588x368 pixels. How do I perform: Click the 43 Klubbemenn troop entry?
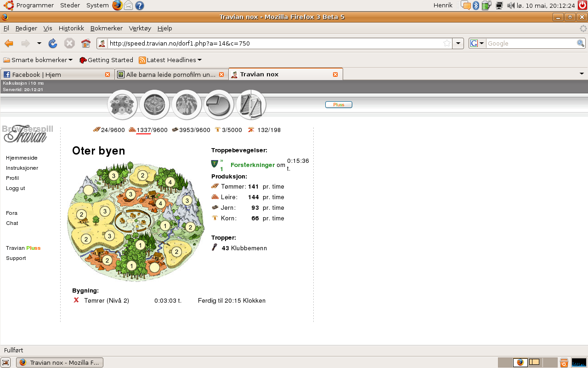244,248
